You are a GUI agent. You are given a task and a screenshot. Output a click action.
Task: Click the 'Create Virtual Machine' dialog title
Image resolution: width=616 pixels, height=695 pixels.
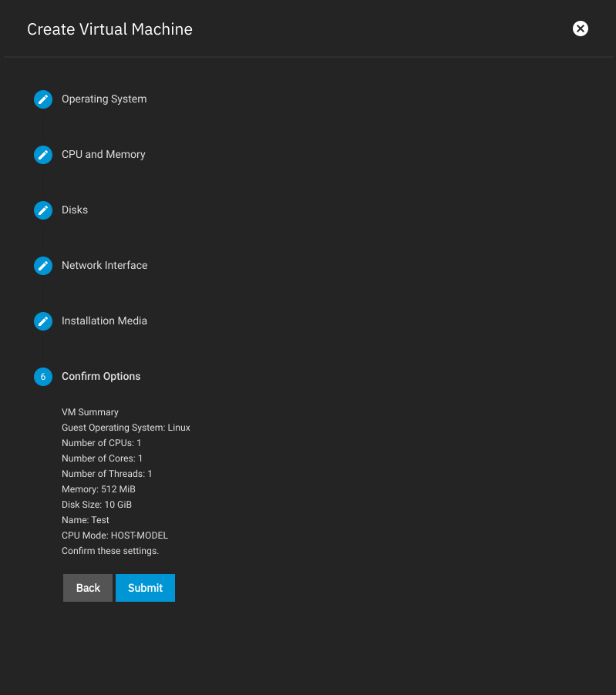pyautogui.click(x=109, y=29)
